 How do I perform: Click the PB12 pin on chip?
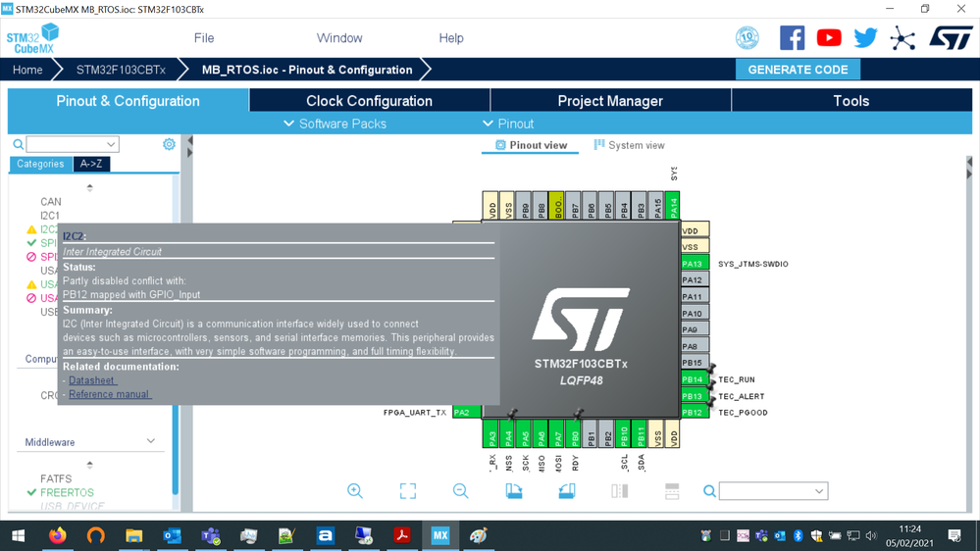(695, 412)
